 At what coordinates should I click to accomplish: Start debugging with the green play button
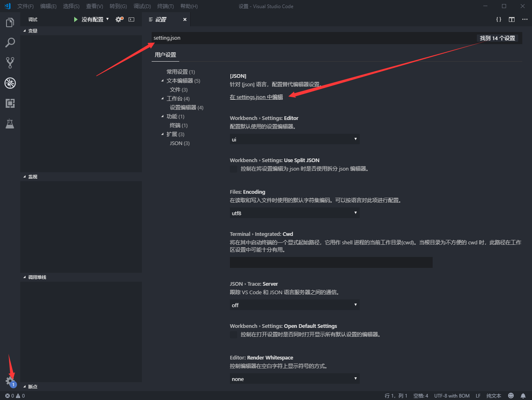tap(75, 19)
